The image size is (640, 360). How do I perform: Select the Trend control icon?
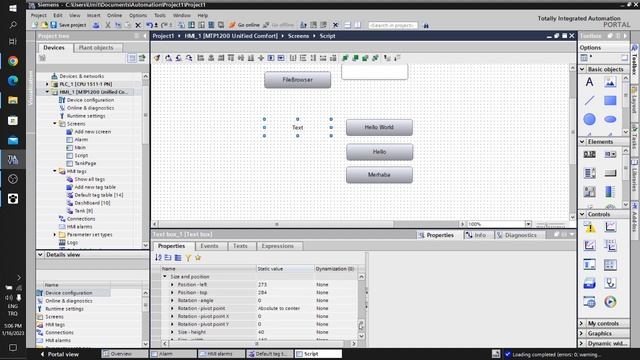tap(610, 227)
